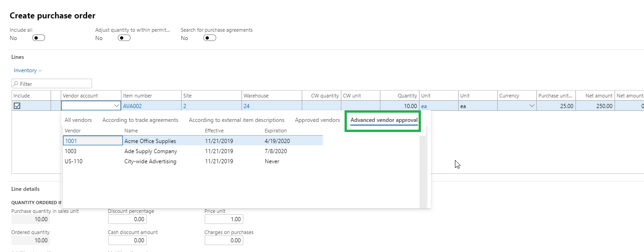Sort by the Expiration column header
The image size is (644, 252).
(276, 131)
